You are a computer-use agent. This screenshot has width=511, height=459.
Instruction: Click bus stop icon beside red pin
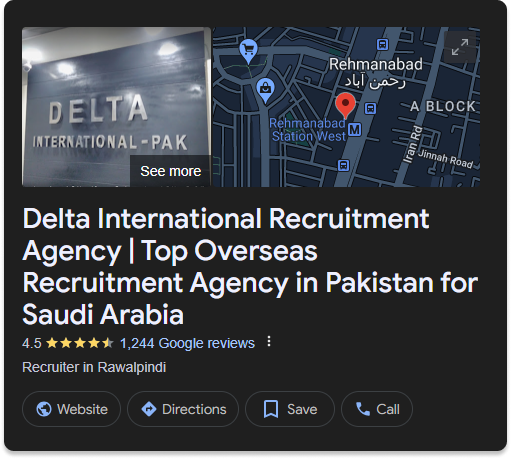pyautogui.click(x=370, y=108)
